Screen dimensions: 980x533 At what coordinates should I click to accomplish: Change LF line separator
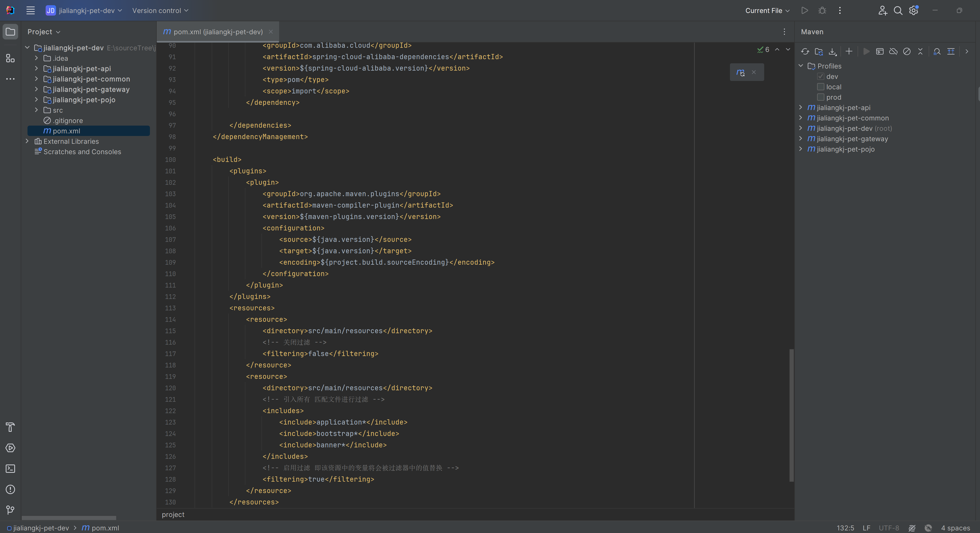[x=867, y=528]
